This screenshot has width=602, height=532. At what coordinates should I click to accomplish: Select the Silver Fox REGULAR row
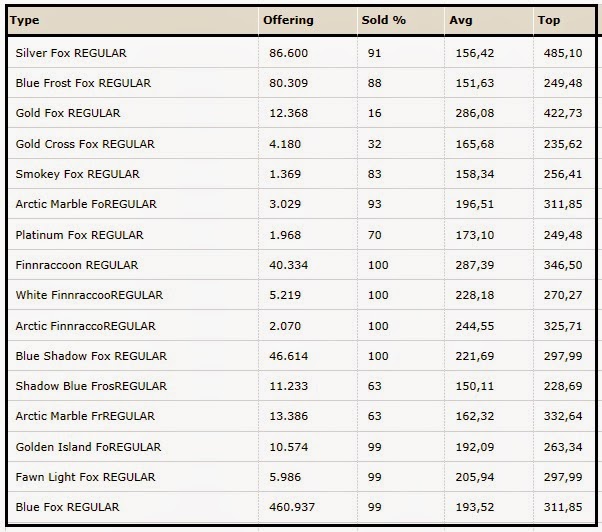click(x=71, y=52)
